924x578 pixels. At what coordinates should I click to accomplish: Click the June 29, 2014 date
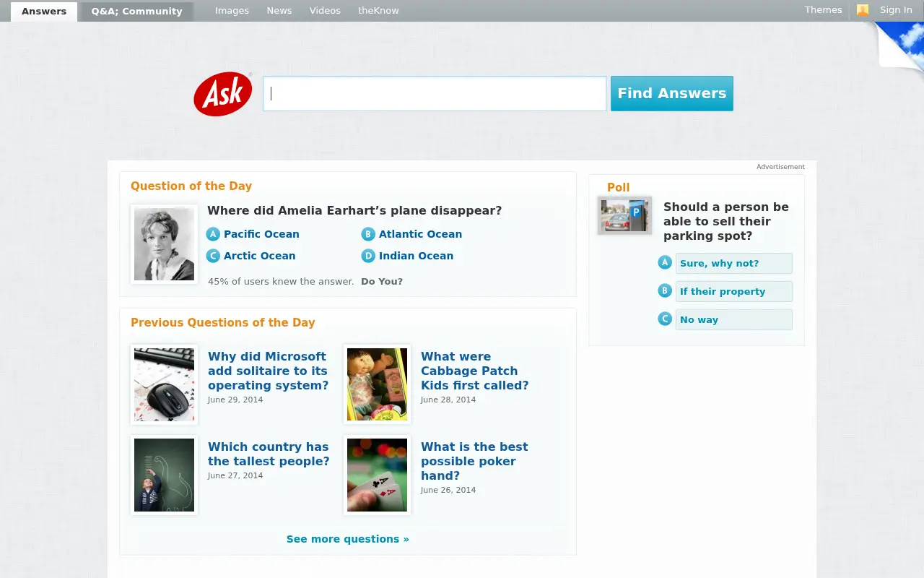pyautogui.click(x=235, y=400)
